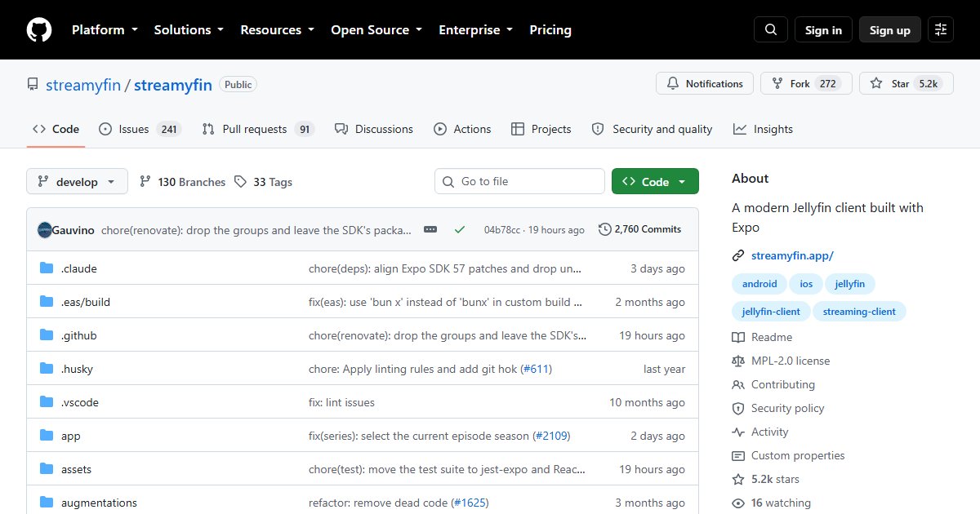This screenshot has width=980, height=514.
Task: Click the Sign up button
Action: [890, 30]
